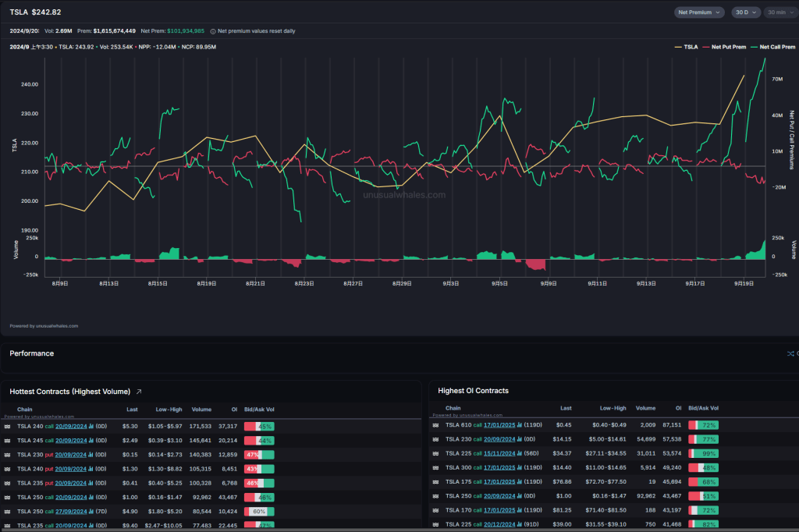Sort Hottest Contracts by Volume column
Image resolution: width=799 pixels, height=532 pixels.
click(x=201, y=409)
